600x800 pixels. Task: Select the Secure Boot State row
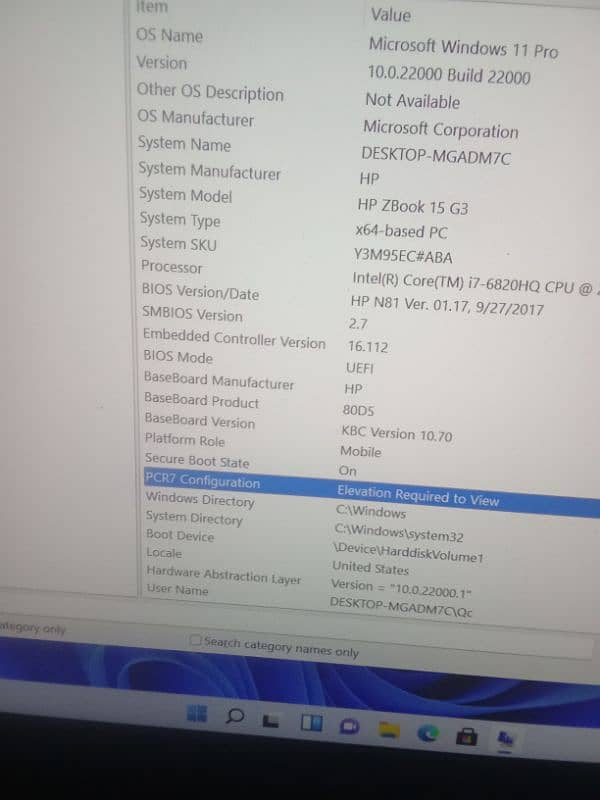click(197, 461)
